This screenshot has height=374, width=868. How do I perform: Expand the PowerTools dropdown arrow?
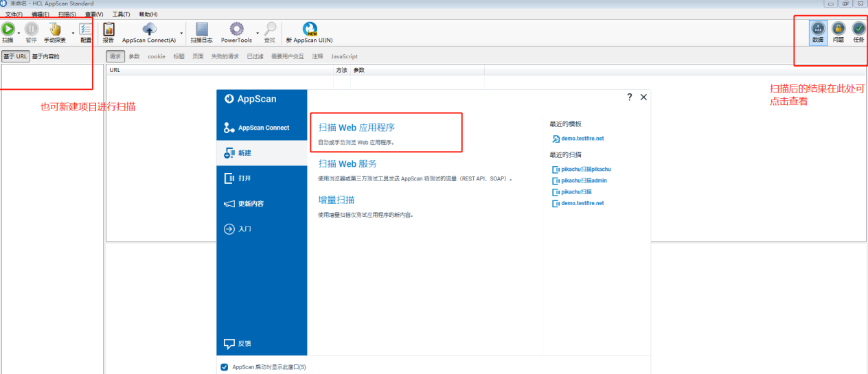258,32
